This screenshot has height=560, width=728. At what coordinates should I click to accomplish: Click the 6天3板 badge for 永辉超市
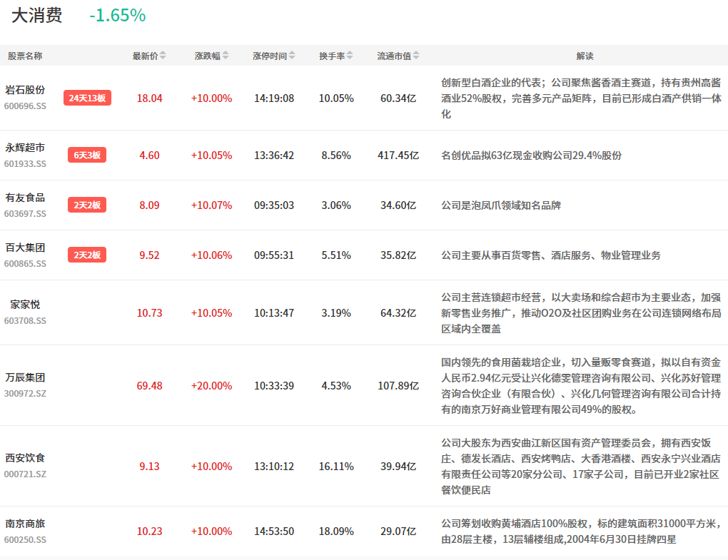pos(87,155)
